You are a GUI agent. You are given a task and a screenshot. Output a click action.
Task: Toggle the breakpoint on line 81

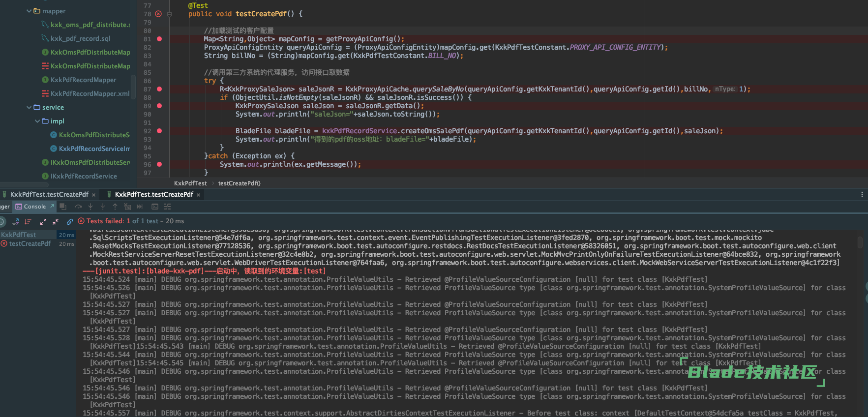coord(159,39)
